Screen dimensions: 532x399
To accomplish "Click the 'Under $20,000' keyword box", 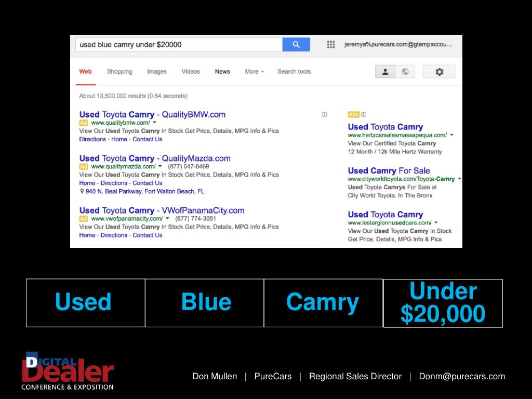I will (x=443, y=303).
